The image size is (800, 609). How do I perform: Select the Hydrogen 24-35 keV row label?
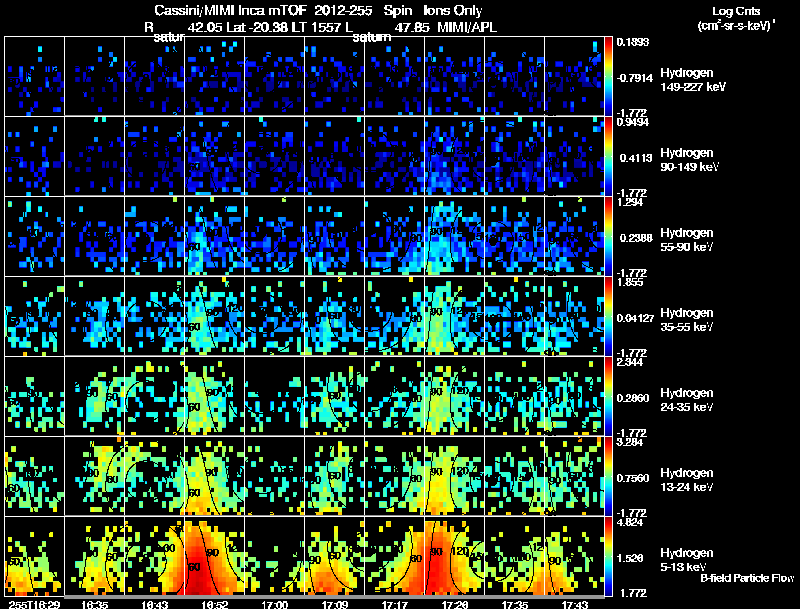[x=687, y=400]
